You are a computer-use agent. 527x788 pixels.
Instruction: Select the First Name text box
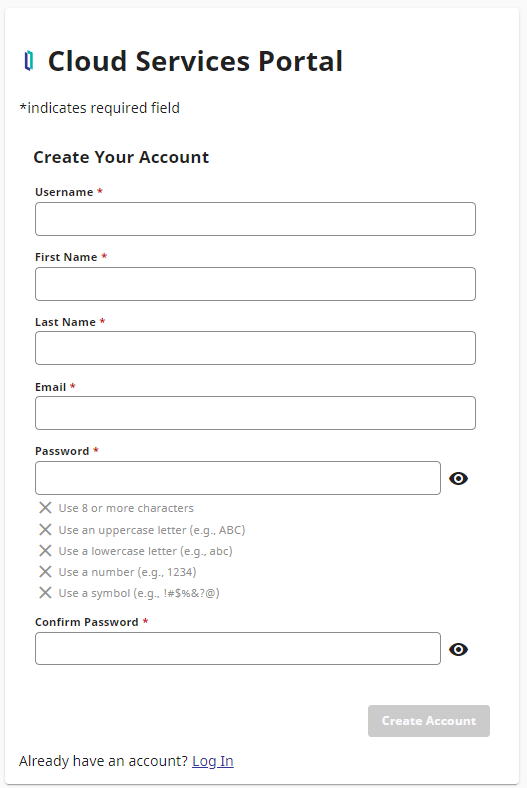255,284
